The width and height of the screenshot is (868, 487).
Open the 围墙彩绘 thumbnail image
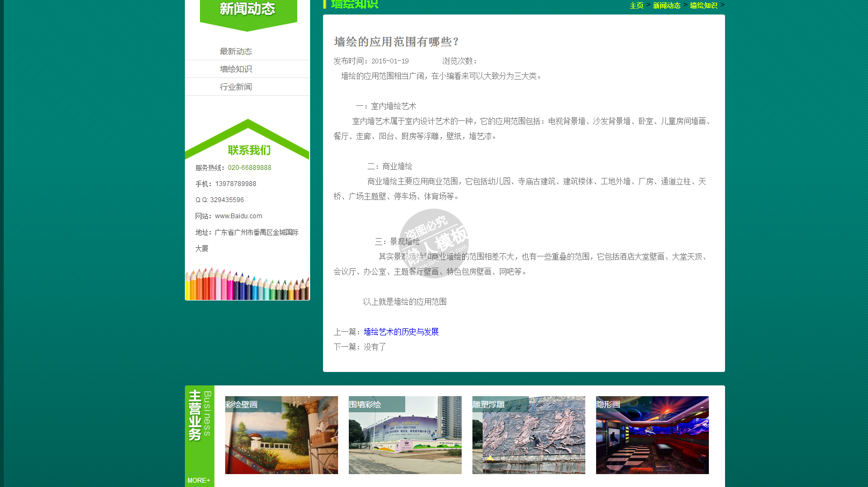click(x=405, y=435)
